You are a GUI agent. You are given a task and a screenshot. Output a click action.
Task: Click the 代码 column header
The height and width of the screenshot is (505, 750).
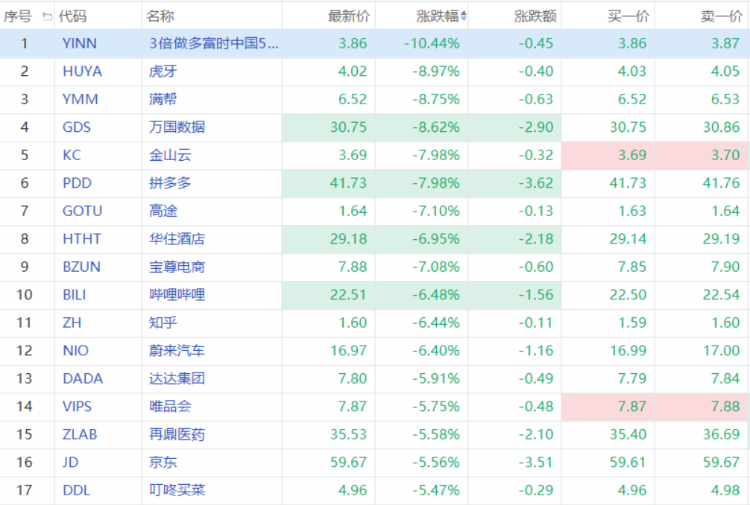(72, 16)
